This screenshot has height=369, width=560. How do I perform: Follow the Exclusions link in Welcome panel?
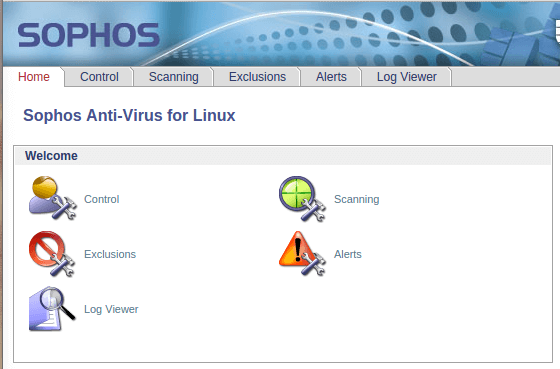[x=110, y=254]
